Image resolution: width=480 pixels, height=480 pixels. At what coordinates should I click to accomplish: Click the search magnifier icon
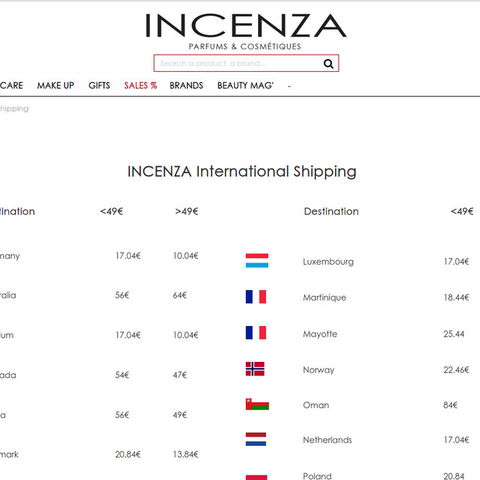pos(328,64)
